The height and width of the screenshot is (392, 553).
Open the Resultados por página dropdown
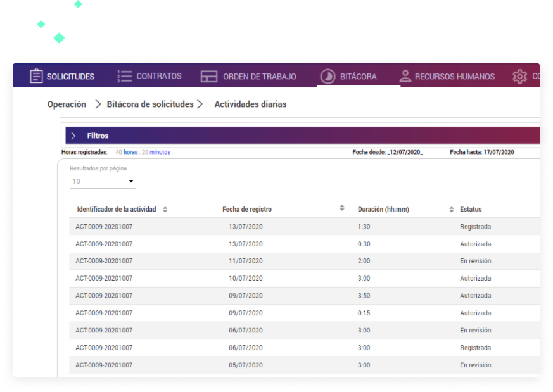tap(103, 182)
